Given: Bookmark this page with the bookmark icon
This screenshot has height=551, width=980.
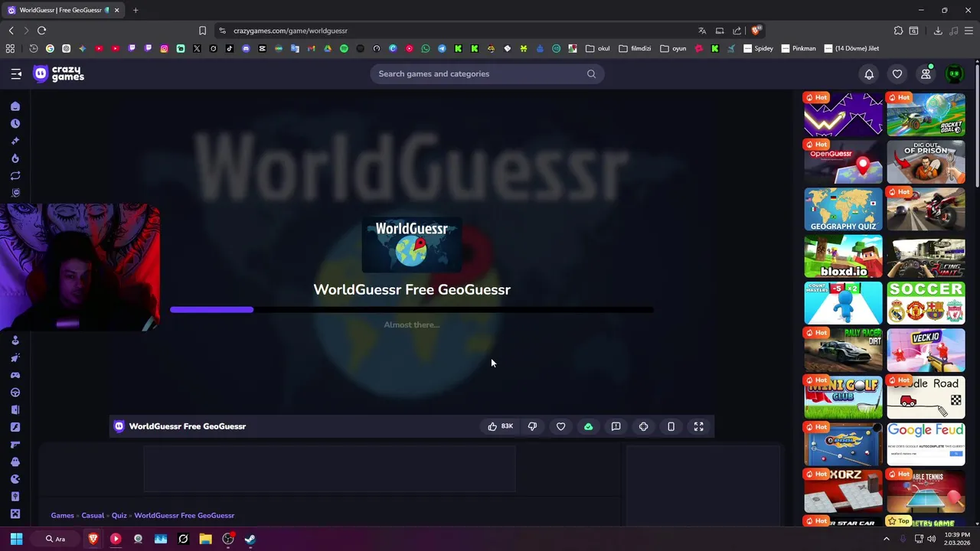Looking at the screenshot, I should [202, 31].
